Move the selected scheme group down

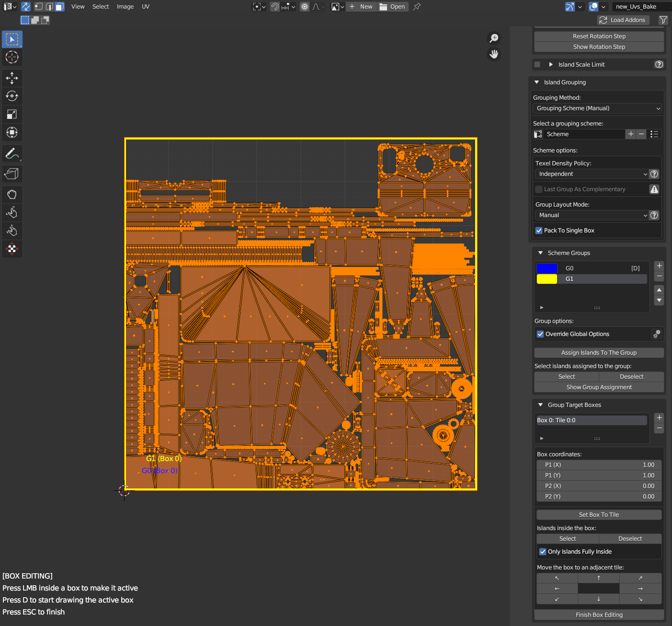(659, 301)
